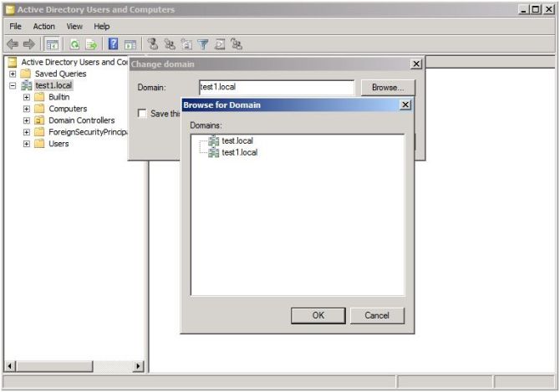Click the tree pane scrollbar right arrow
The width and height of the screenshot is (560, 392).
[x=138, y=366]
